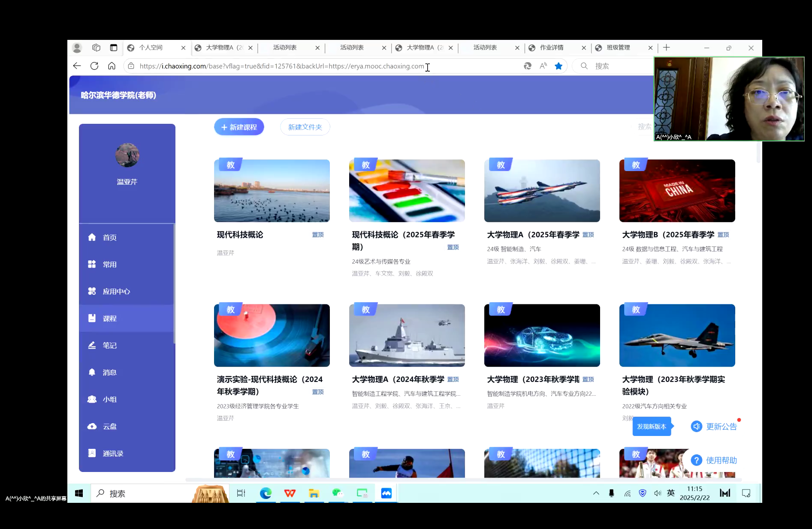
Task: Switch to the 作业详情 browser tab
Action: [552, 48]
